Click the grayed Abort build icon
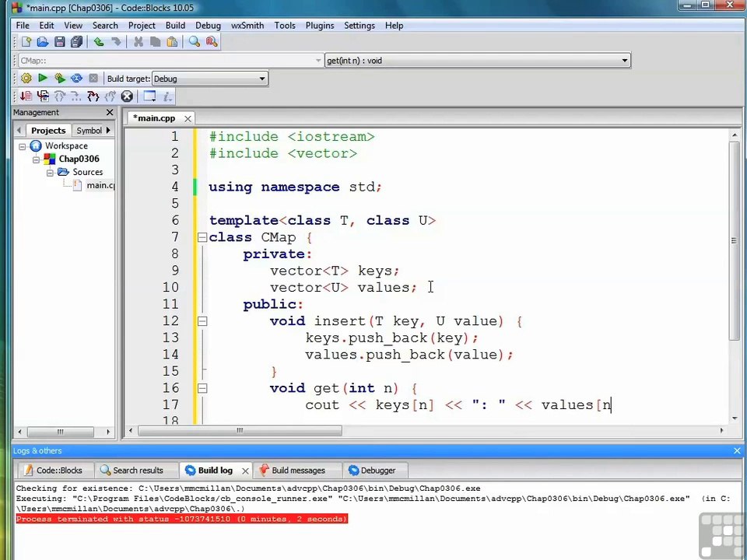This screenshot has height=560, width=747. (93, 78)
